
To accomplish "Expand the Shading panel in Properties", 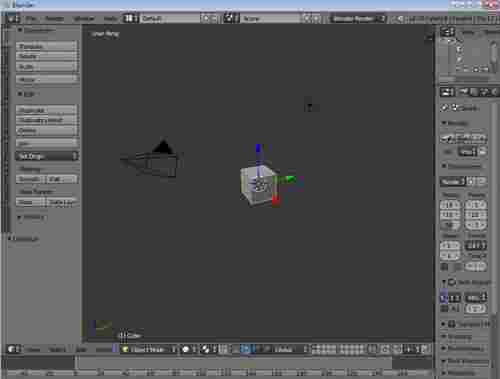I will [x=444, y=336].
